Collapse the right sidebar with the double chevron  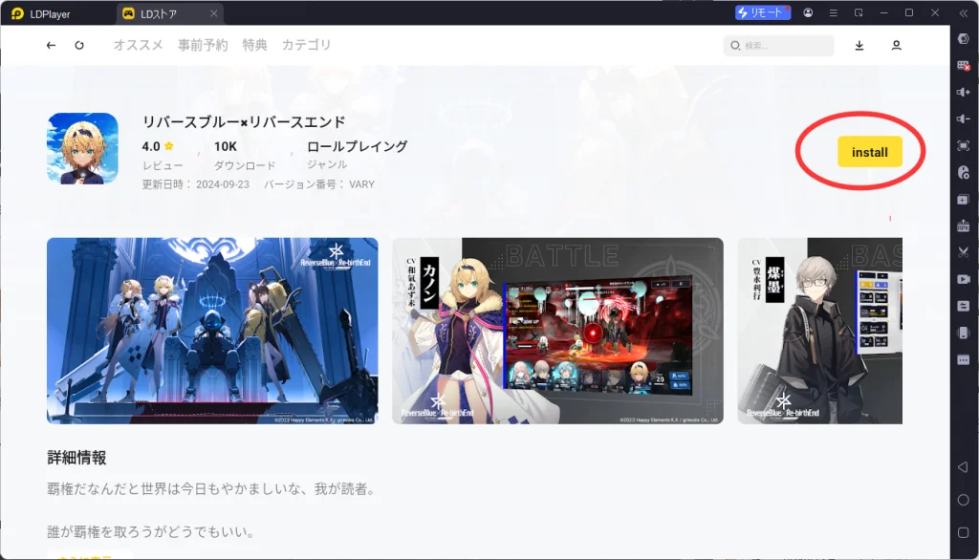[964, 12]
